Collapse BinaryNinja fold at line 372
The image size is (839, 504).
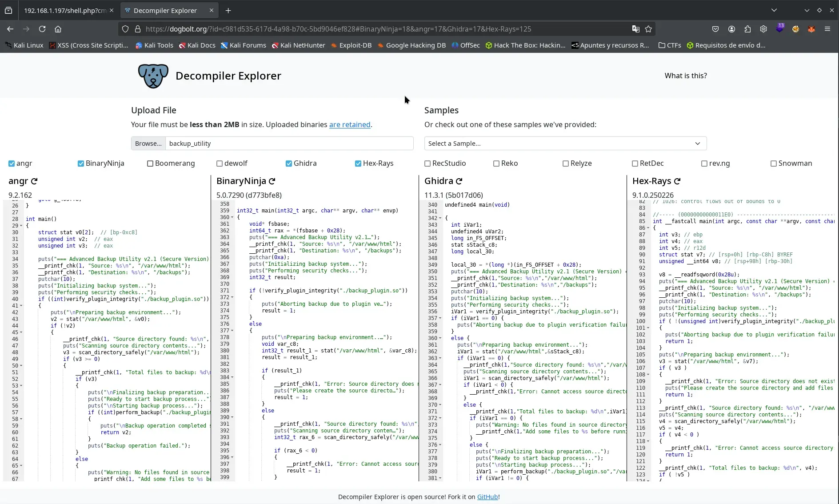point(232,297)
